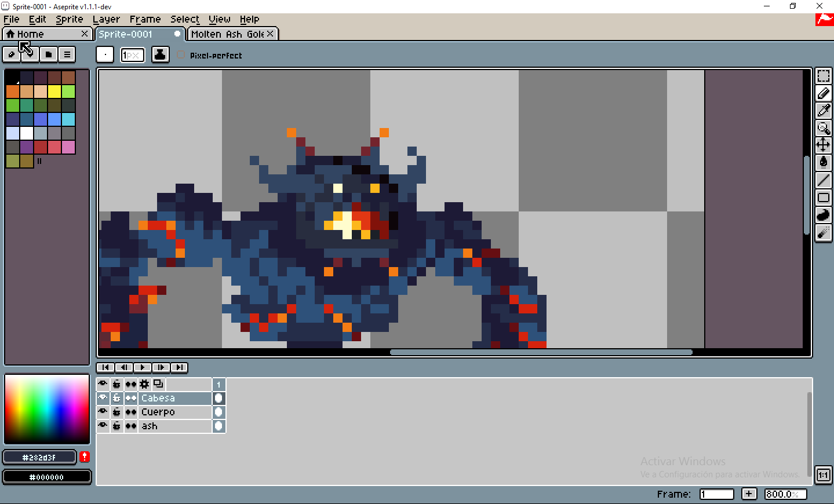Select the ash layer name
Image resolution: width=834 pixels, height=504 pixels.
[x=175, y=426]
